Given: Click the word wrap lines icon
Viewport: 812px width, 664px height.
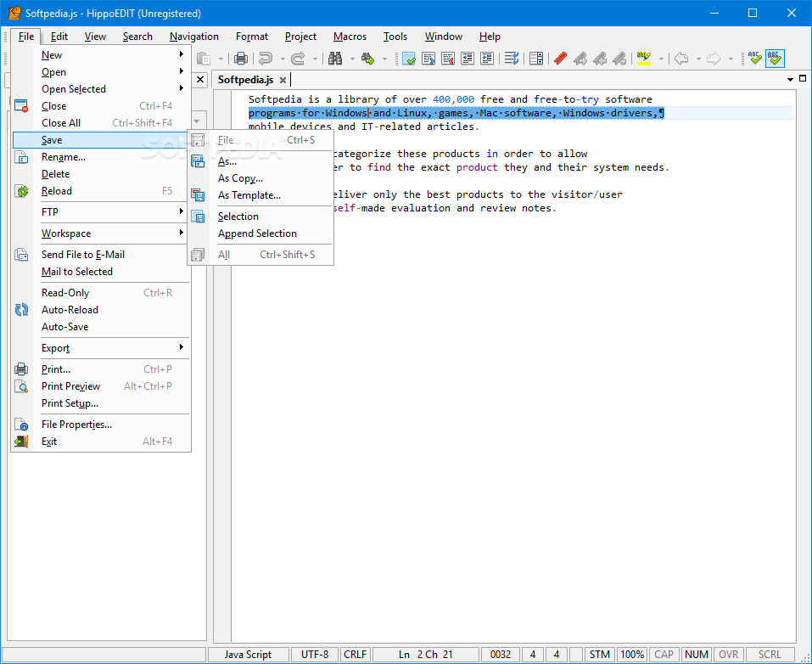Looking at the screenshot, I should [x=512, y=59].
